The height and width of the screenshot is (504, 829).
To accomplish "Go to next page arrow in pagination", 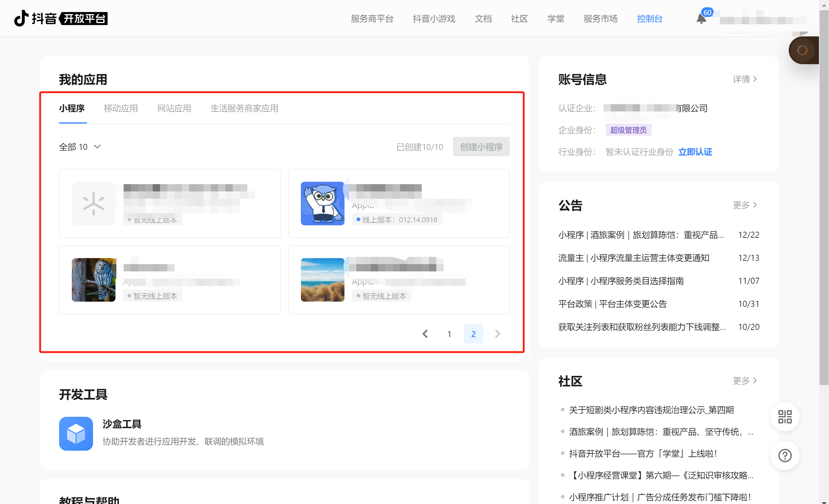I will [498, 333].
